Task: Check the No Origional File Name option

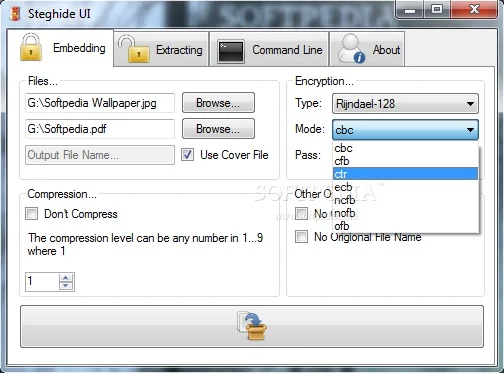Action: 302,237
